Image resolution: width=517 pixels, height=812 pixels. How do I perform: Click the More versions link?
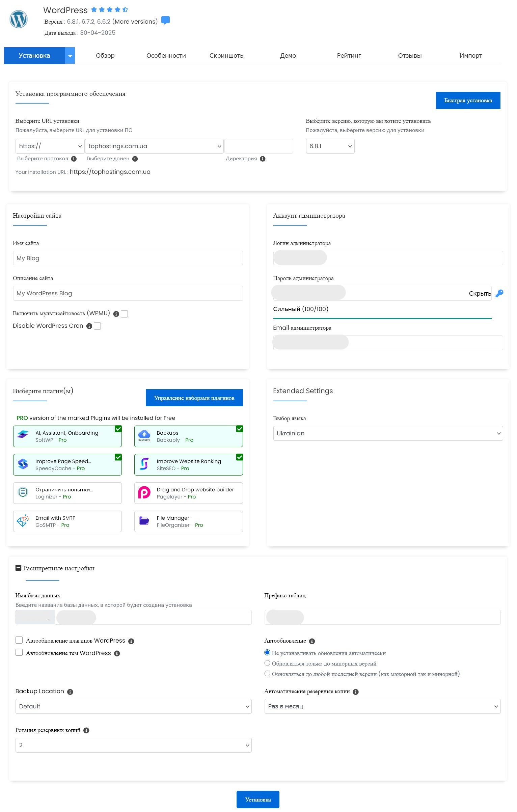coord(135,22)
